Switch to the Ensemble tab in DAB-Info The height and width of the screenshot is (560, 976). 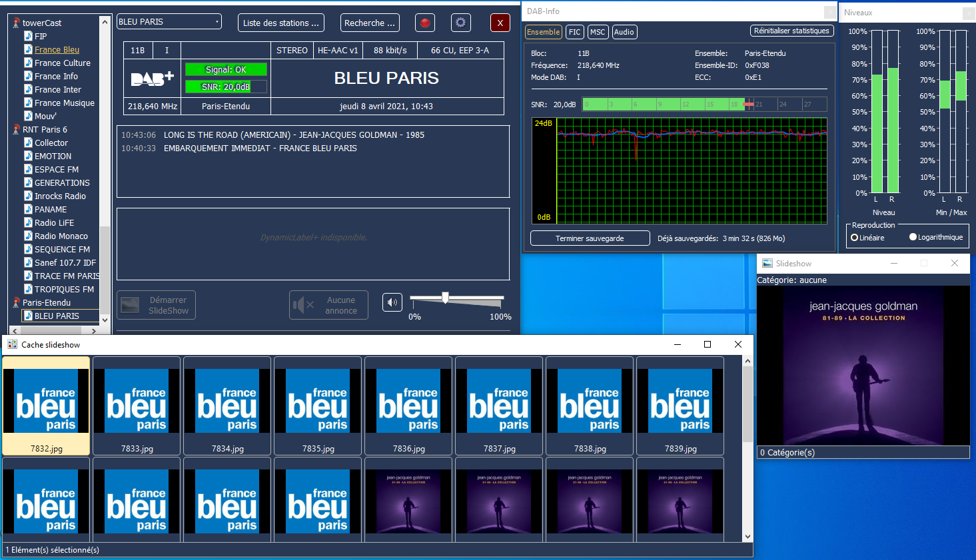pyautogui.click(x=544, y=32)
